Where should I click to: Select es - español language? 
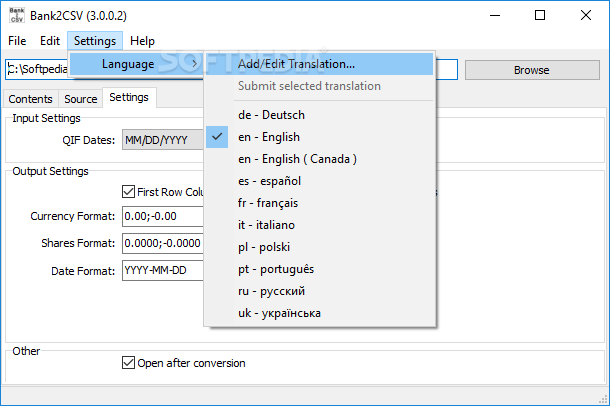pos(319,181)
